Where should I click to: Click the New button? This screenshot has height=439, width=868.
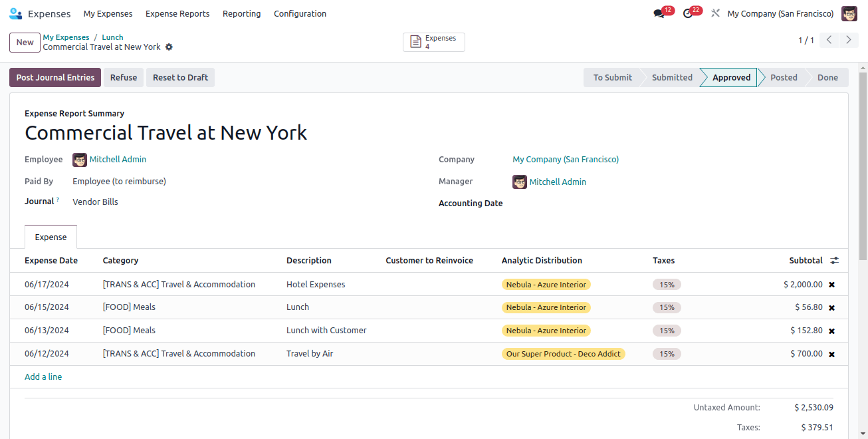pos(25,43)
